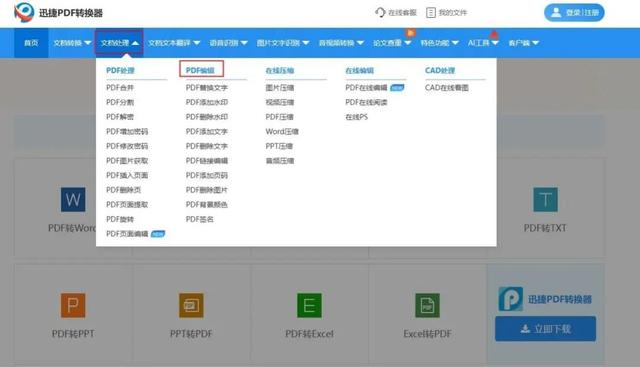This screenshot has width=640, height=367.
Task: Choose PDF删除文字 from the menu
Action: 207,146
